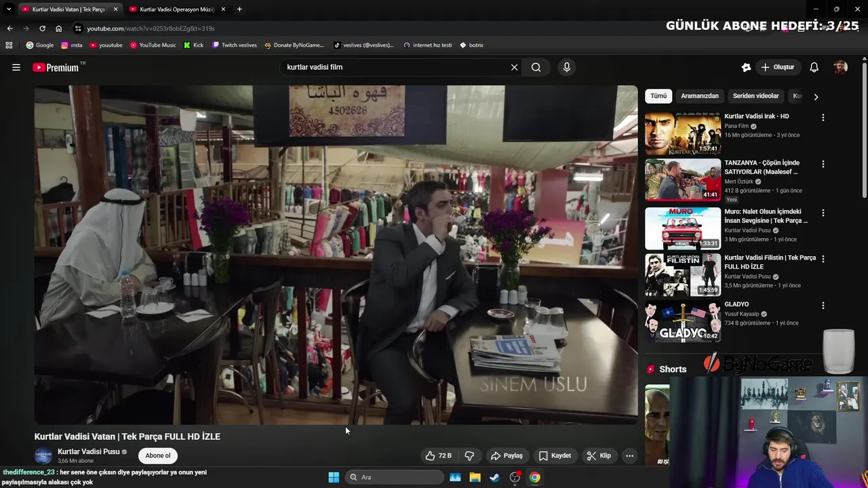Screen dimensions: 868x488
Task: Go to browser home page
Action: tap(59, 28)
